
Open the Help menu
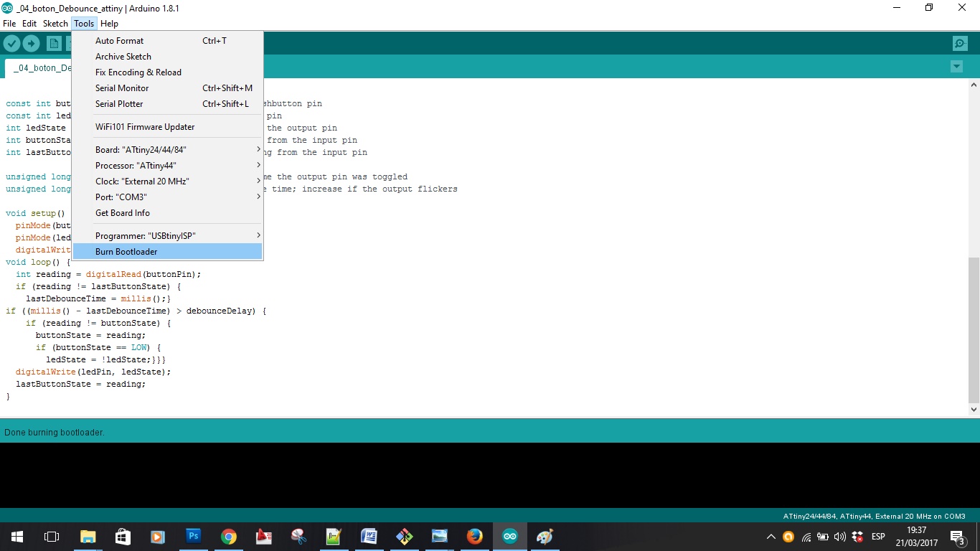(109, 24)
